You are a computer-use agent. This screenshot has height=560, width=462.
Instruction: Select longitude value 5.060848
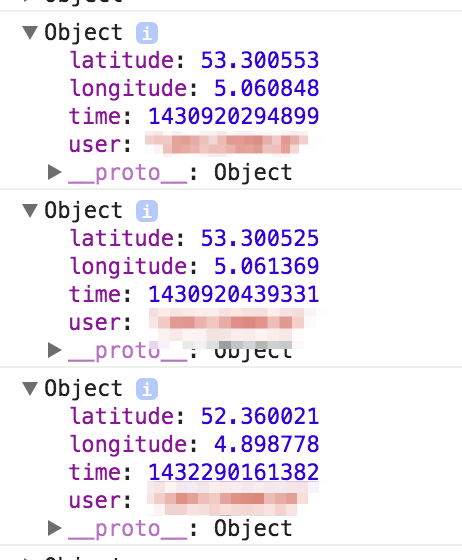tap(266, 89)
